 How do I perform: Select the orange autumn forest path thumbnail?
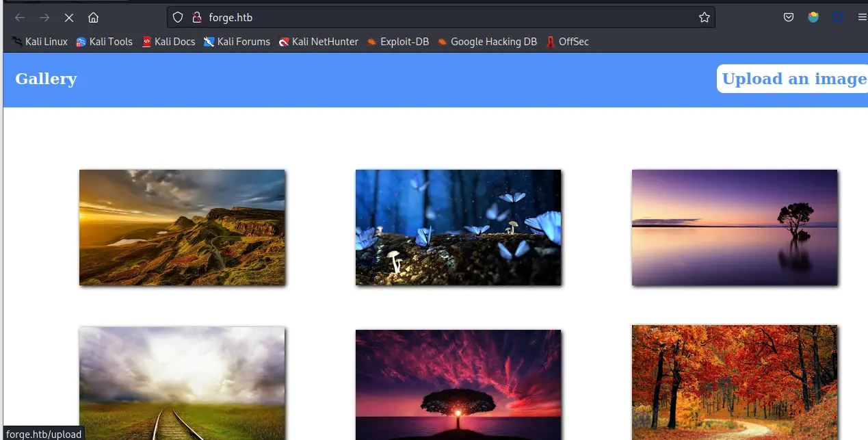(x=735, y=383)
